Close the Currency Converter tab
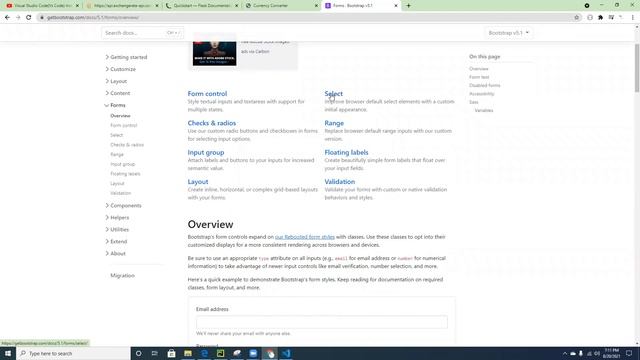 click(x=316, y=6)
